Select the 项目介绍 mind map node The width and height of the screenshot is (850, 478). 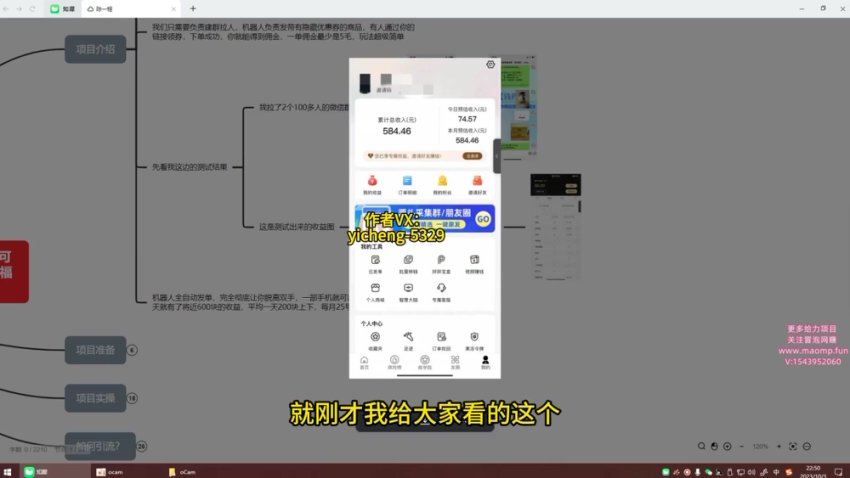[x=95, y=48]
